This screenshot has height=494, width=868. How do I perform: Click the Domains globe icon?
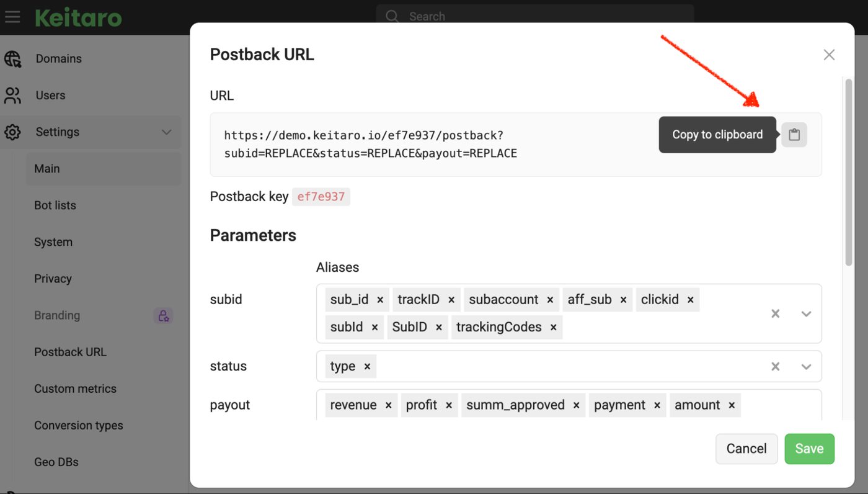click(13, 59)
